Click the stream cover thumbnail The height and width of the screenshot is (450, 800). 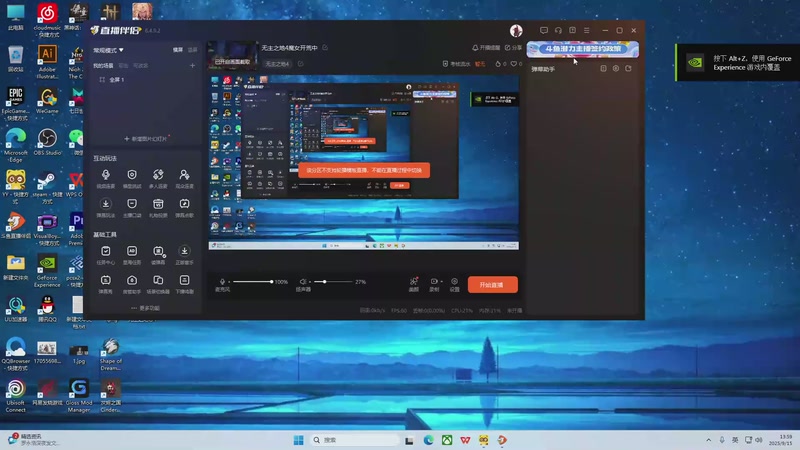[232, 55]
